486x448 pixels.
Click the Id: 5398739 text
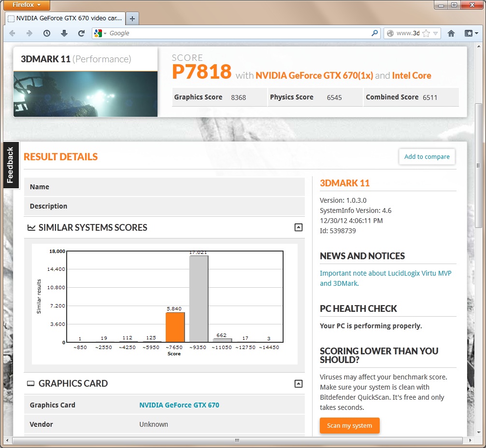pos(338,231)
